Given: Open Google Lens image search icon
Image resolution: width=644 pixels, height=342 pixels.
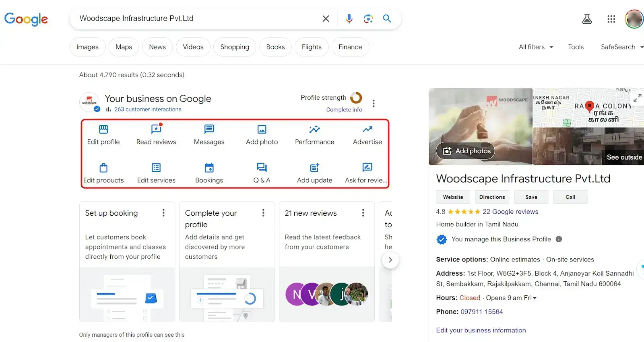Looking at the screenshot, I should coord(368,19).
